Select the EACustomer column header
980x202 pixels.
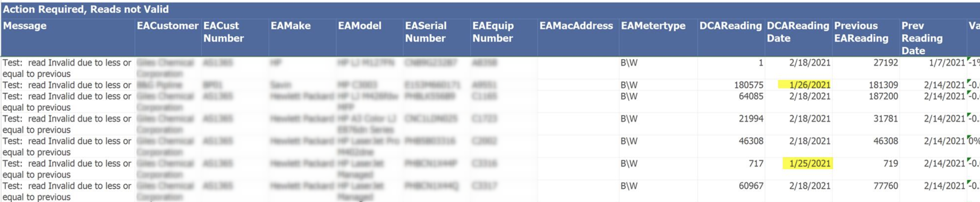click(168, 38)
